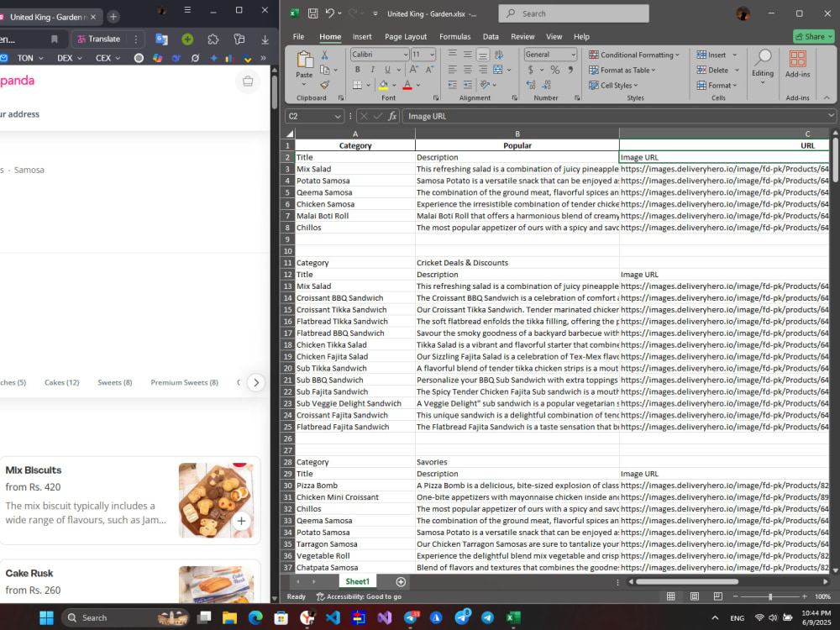Click the Cakes (12) category tab
This screenshot has height=630, width=840.
tap(61, 382)
